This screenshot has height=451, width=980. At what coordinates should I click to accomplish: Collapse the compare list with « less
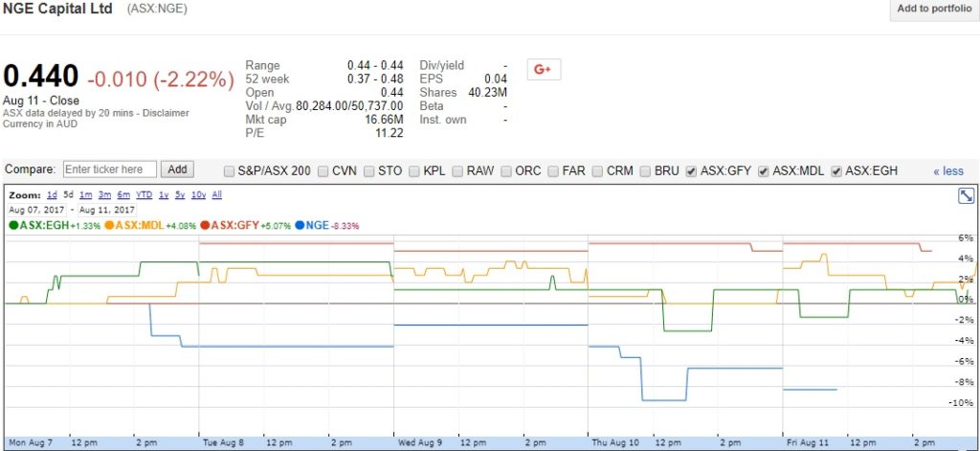tap(948, 170)
